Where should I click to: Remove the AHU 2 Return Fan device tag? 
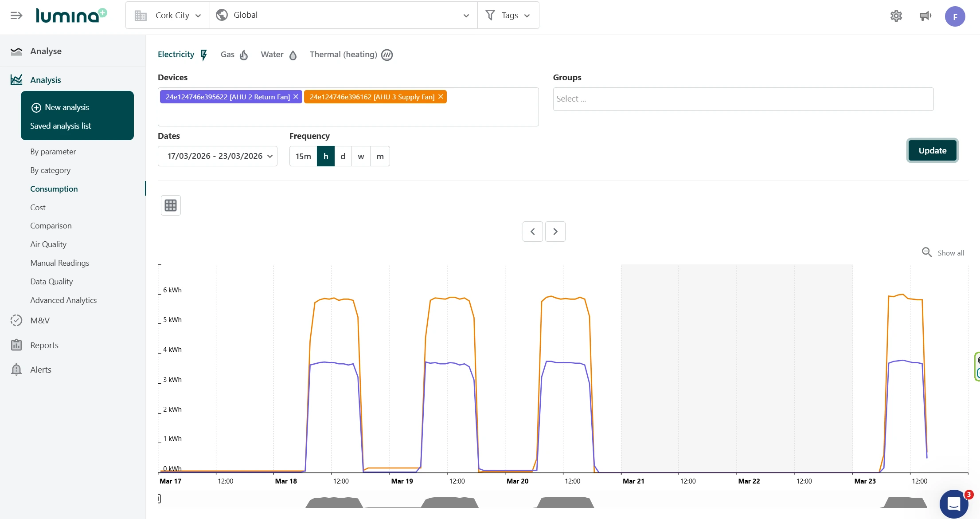296,97
